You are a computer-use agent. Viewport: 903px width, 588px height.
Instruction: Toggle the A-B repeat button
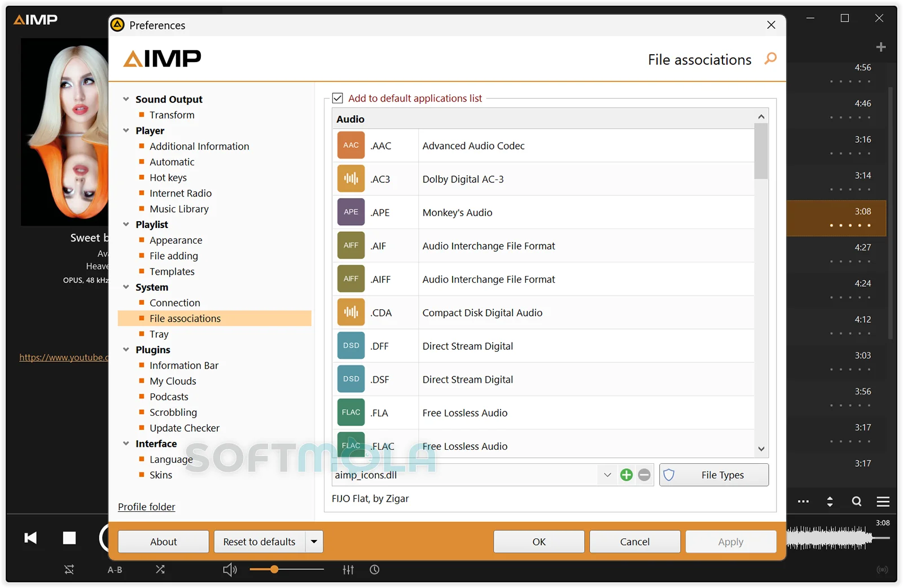pos(115,570)
